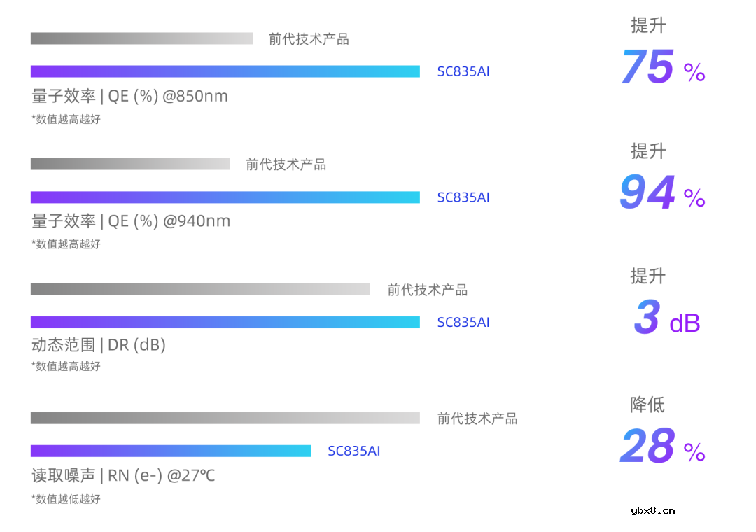This screenshot has height=532, width=756.
Task: Click the SC835AI gradient bar for QE @850nm
Action: point(225,71)
